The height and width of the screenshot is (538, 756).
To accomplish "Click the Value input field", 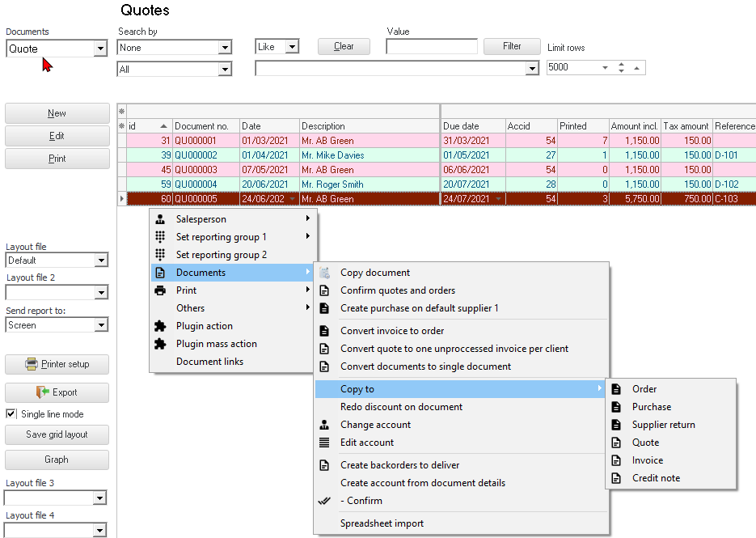I will pos(431,47).
